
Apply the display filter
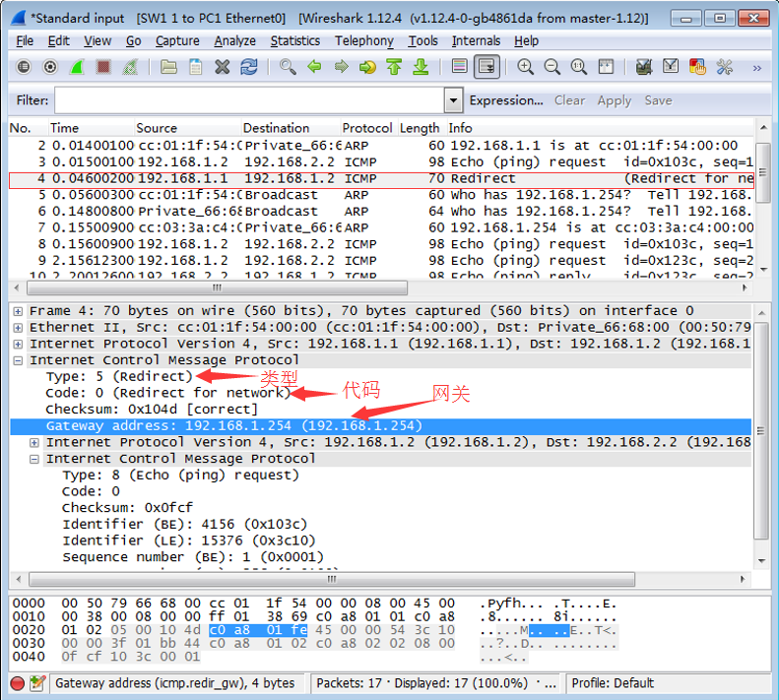[615, 100]
